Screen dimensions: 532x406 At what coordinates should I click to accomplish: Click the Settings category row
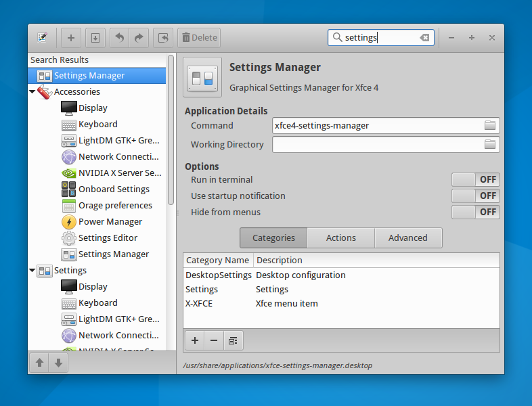pos(97,270)
